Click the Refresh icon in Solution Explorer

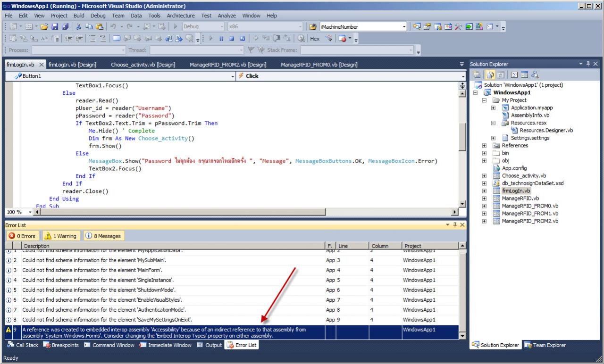[501, 74]
